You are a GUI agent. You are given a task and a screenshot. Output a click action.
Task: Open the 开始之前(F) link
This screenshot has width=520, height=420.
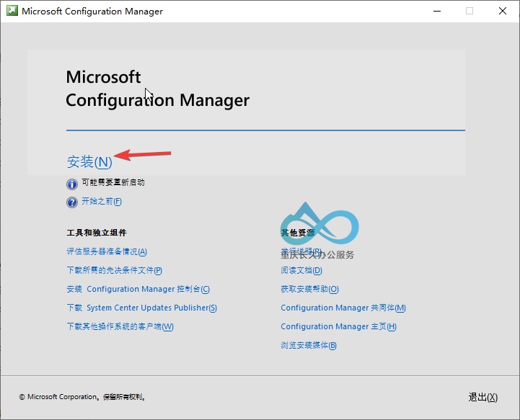point(102,202)
